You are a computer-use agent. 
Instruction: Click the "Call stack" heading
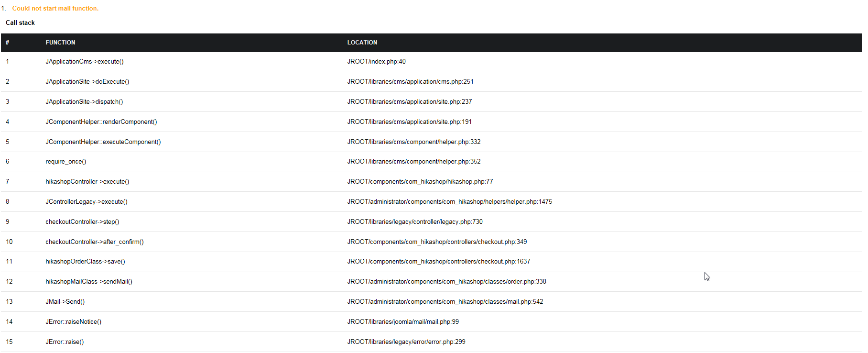point(20,22)
